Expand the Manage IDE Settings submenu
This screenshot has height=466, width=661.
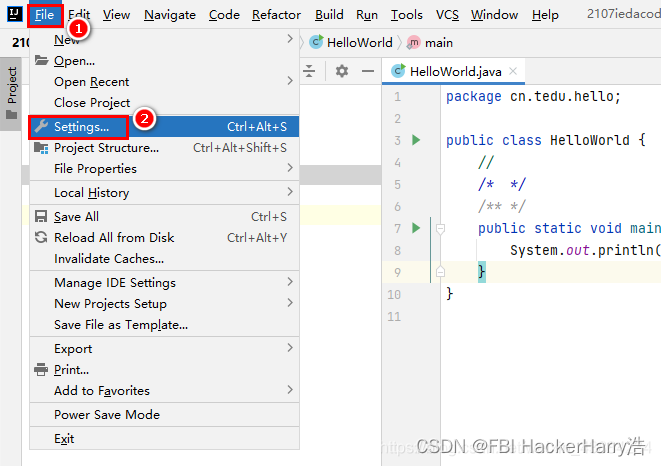(x=290, y=281)
